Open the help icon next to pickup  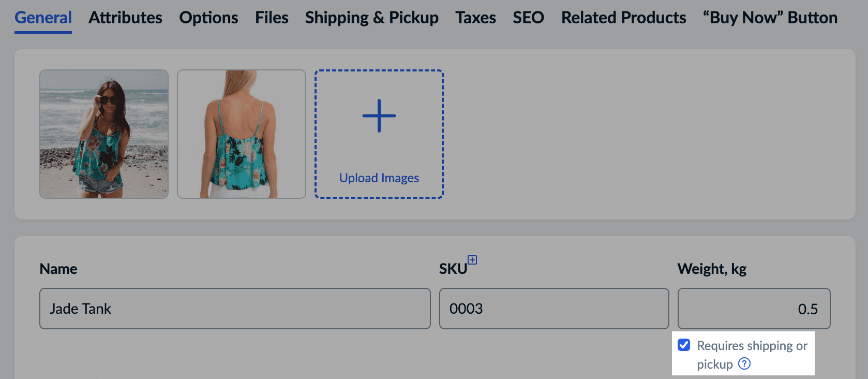[744, 363]
